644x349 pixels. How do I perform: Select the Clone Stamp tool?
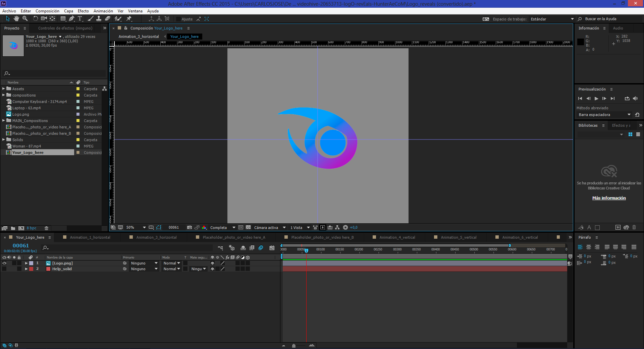point(99,19)
